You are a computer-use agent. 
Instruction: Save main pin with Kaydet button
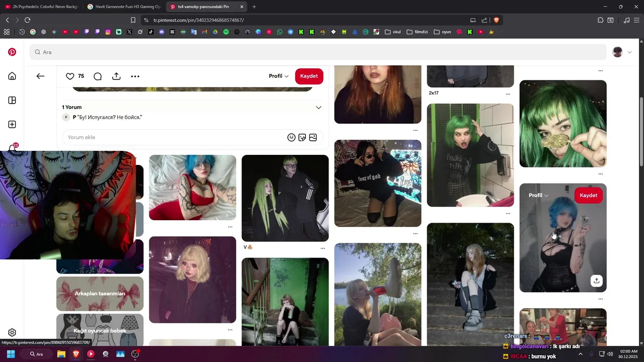pos(309,76)
